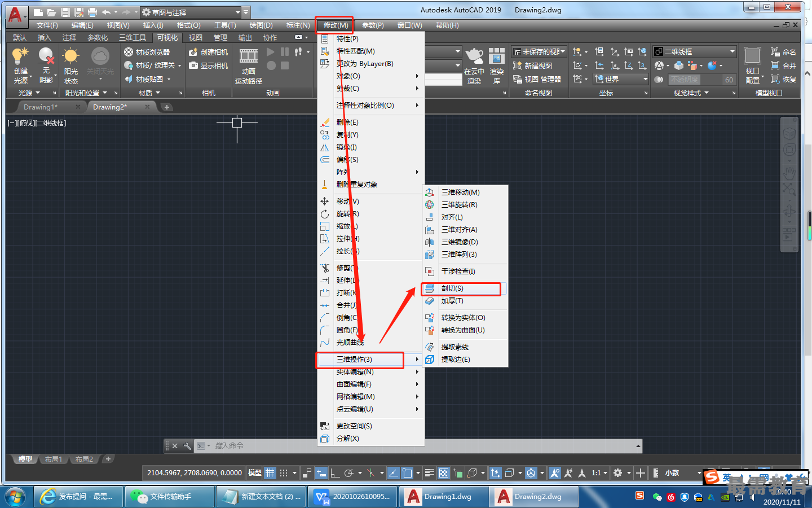This screenshot has width=812, height=508.
Task: Click the Create Light (创建光源) icon
Action: [x=20, y=56]
